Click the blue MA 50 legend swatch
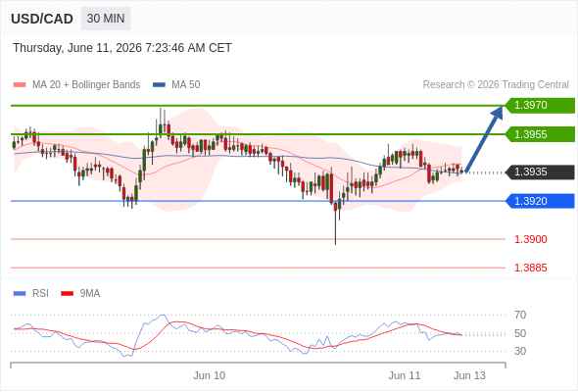 tap(159, 85)
